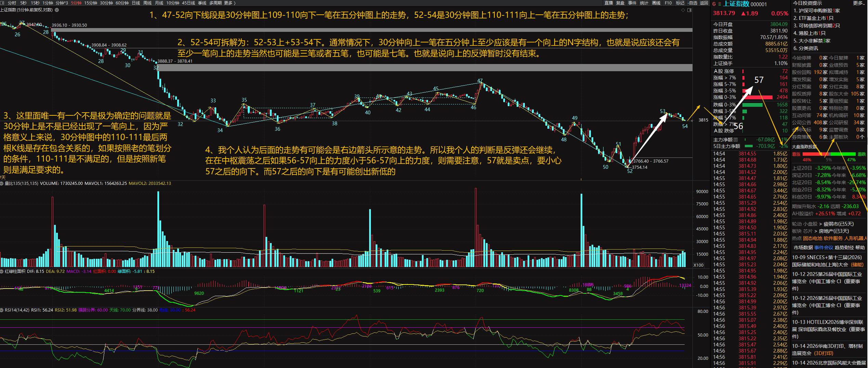This screenshot has width=868, height=368.
Task: Expand 红绿柱面积 MACD indicator settings
Action: (x=2, y=271)
